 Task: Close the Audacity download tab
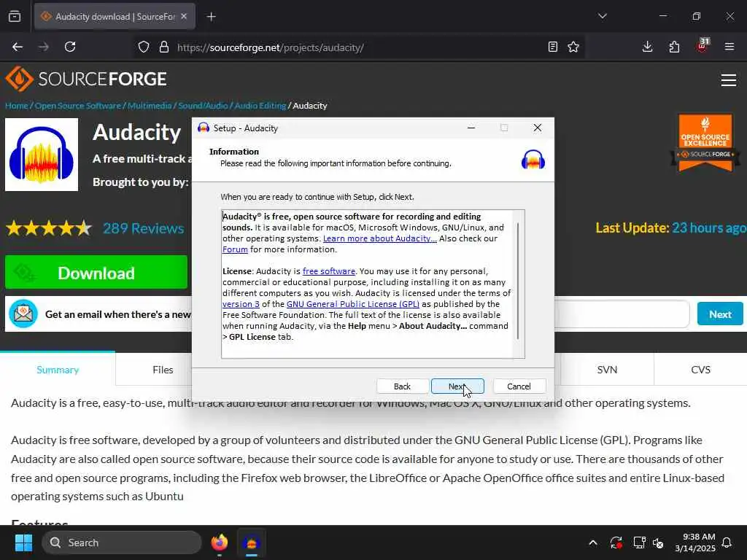[184, 16]
